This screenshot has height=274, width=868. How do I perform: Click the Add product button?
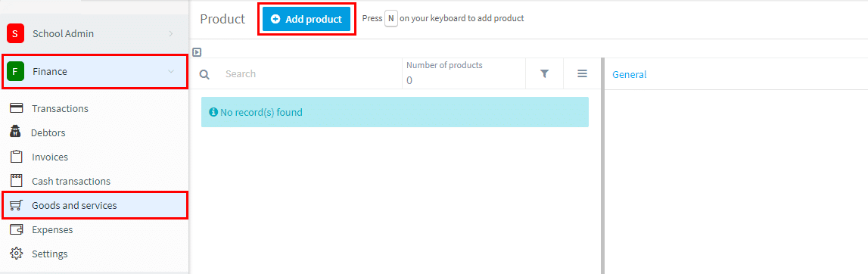(306, 20)
